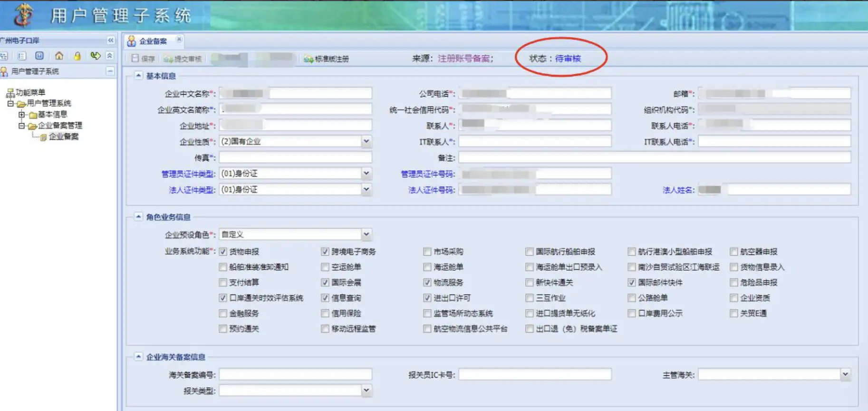Screen dimensions: 868x411
Task: Close the 企业备案 tab
Action: click(x=179, y=39)
